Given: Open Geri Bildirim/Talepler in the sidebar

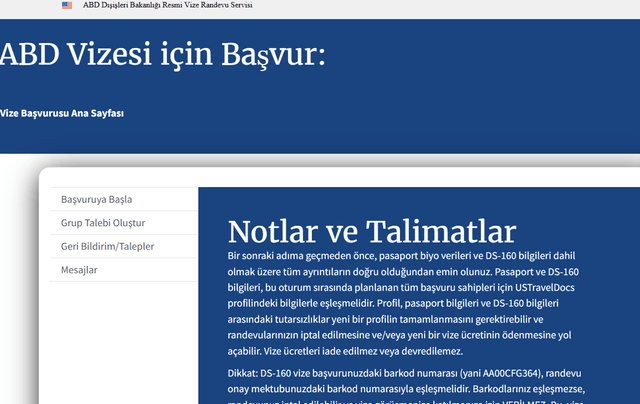Looking at the screenshot, I should 124,246.
